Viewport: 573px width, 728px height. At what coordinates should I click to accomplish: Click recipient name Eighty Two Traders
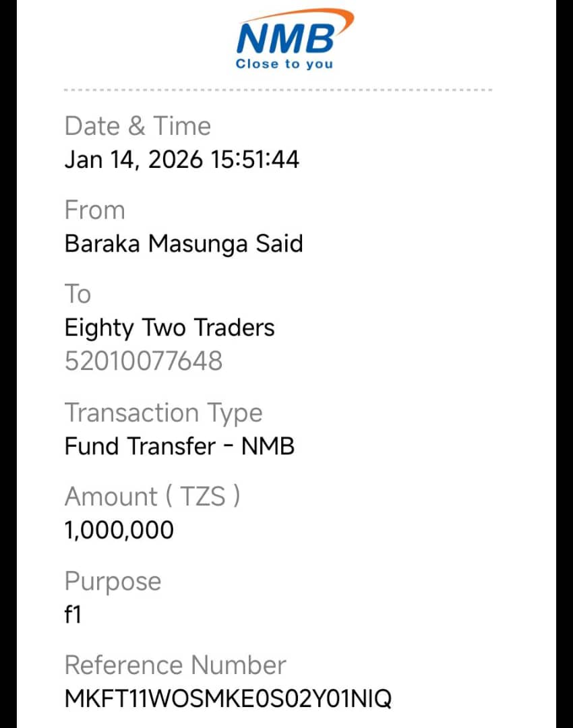[x=169, y=328]
